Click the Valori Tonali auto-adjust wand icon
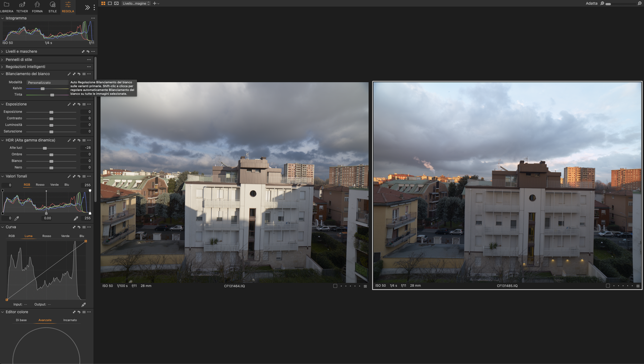 [69, 176]
